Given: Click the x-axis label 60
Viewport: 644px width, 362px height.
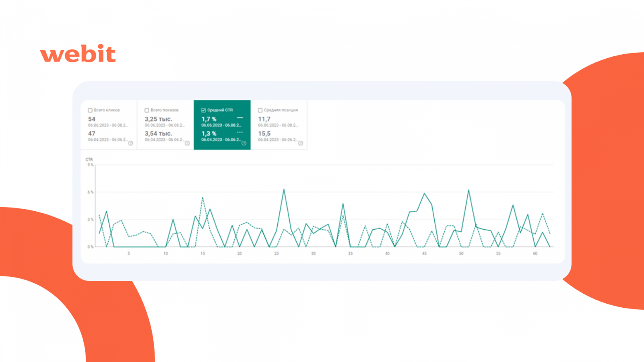Looking at the screenshot, I should pyautogui.click(x=535, y=253).
